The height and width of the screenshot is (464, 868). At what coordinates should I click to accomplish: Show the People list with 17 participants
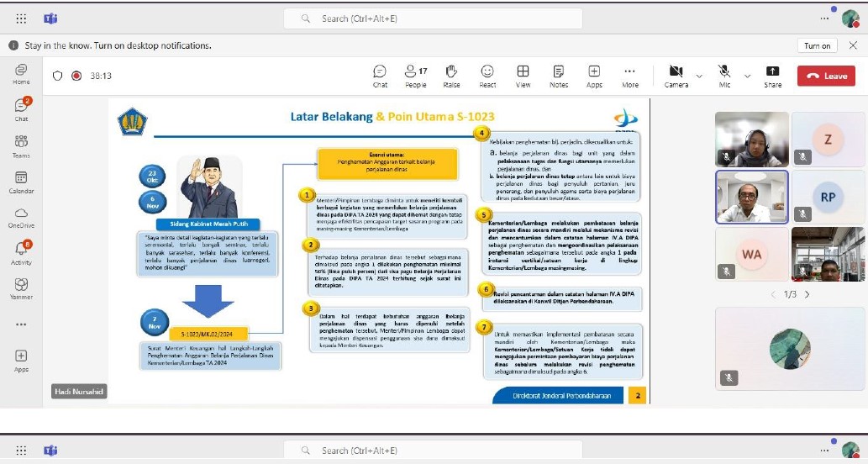[x=416, y=76]
